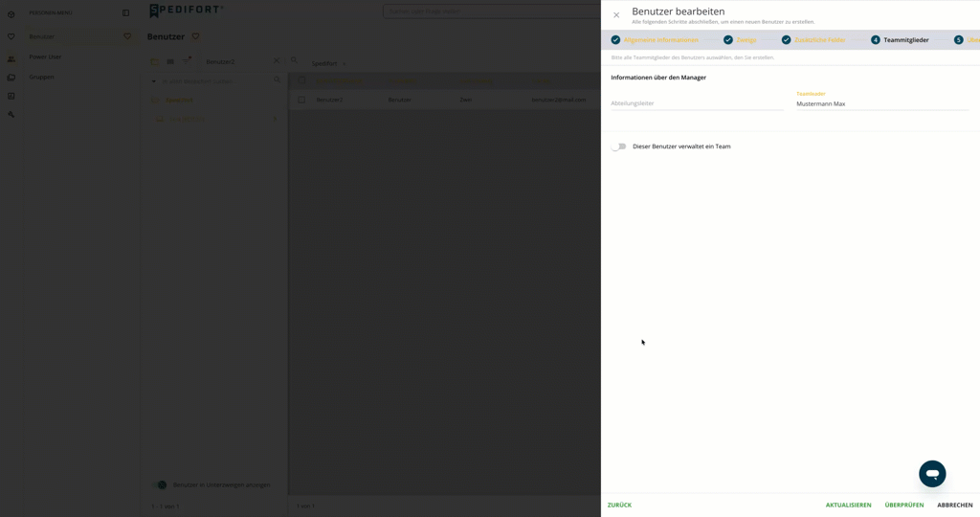980x517 pixels.
Task: Open the report icon in left sidebar
Action: pos(11,97)
